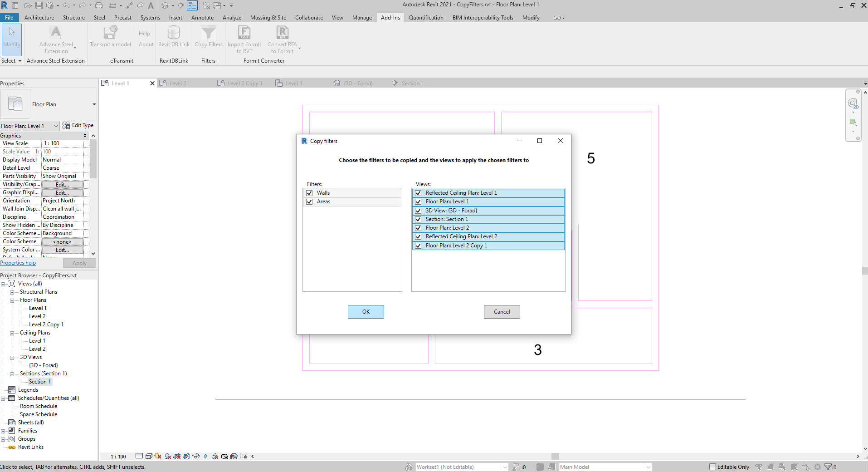Click the Properties help link
Image resolution: width=868 pixels, height=472 pixels.
click(x=18, y=263)
